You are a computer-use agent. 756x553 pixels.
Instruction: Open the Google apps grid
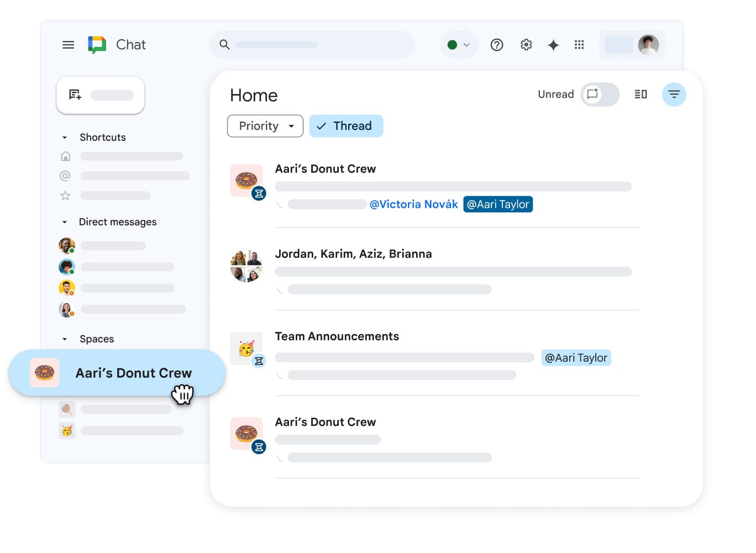point(579,45)
